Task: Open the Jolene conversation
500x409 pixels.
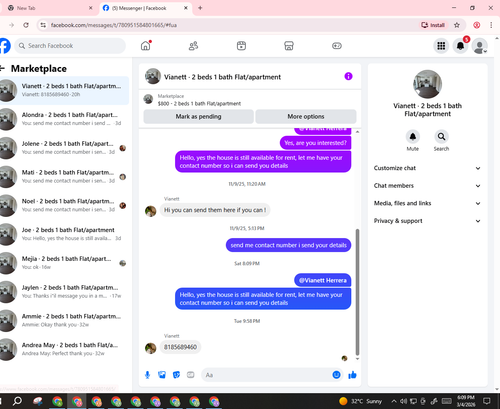Action: 64,148
